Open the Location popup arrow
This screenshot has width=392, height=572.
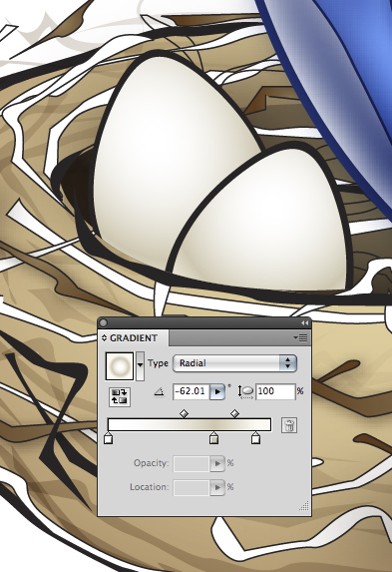(x=217, y=487)
